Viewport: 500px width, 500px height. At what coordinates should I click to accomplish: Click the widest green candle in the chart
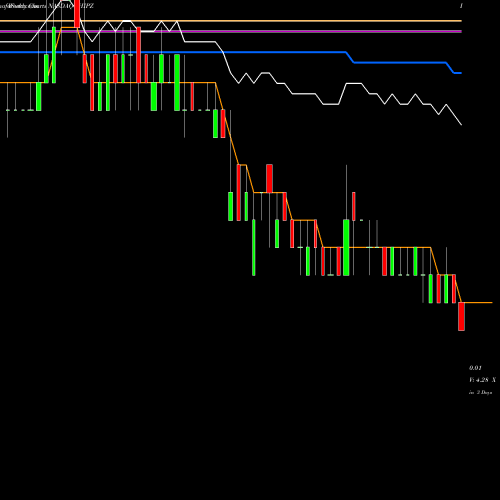point(346,247)
